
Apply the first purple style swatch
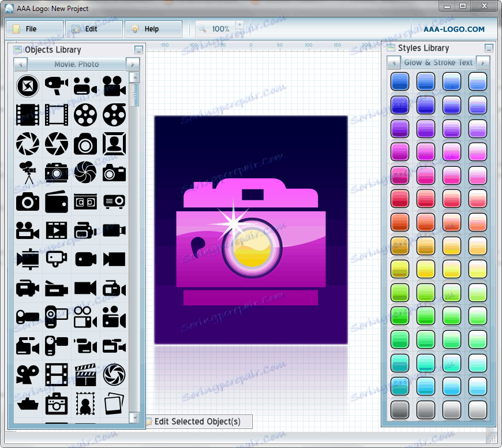pyautogui.click(x=400, y=128)
